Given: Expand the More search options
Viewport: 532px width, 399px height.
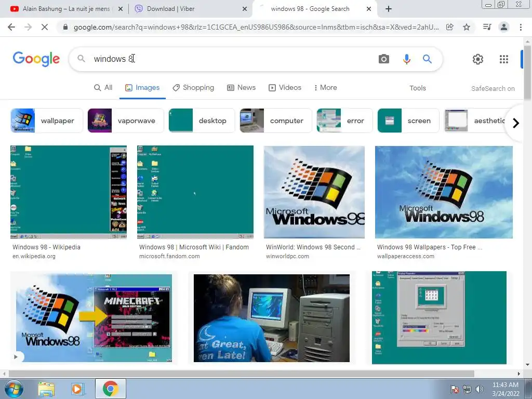Looking at the screenshot, I should (325, 87).
